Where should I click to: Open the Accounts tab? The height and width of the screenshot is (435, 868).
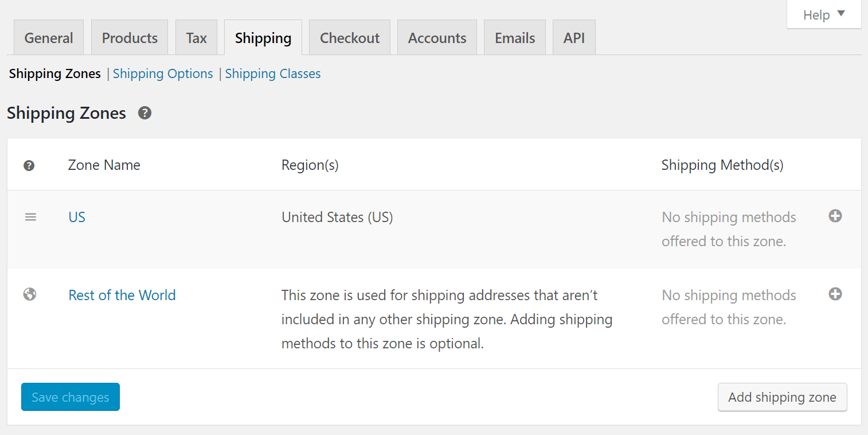[437, 38]
